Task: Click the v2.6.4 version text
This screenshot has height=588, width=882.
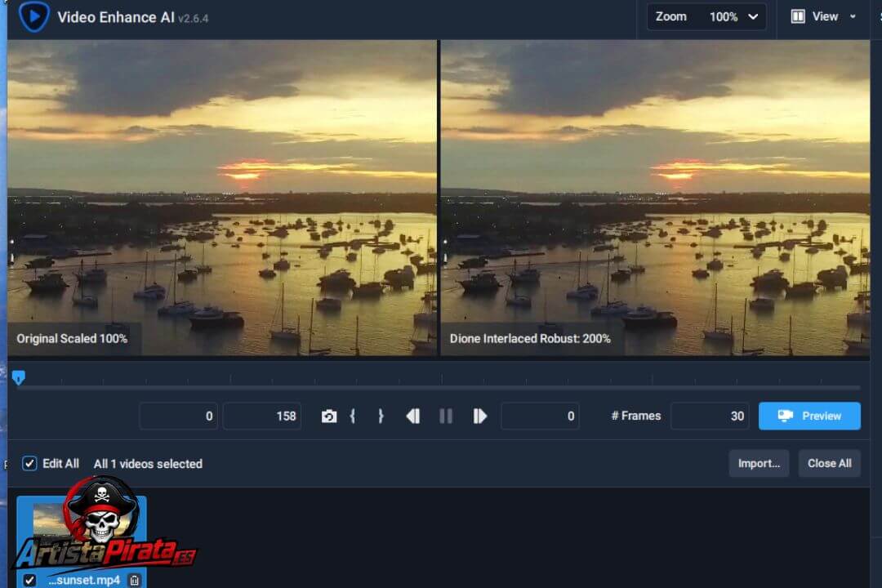Action: pyautogui.click(x=193, y=19)
